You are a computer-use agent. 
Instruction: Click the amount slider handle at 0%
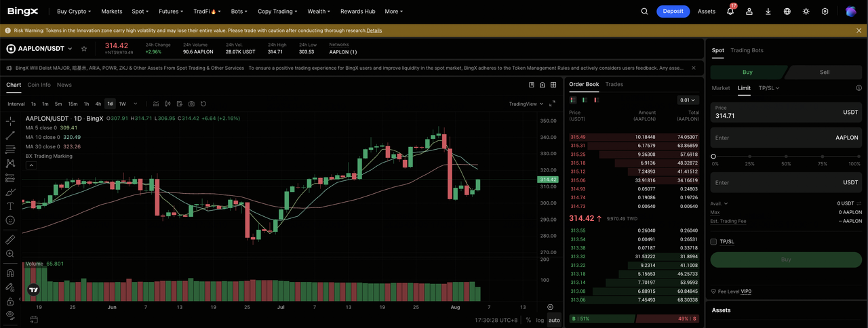click(713, 157)
